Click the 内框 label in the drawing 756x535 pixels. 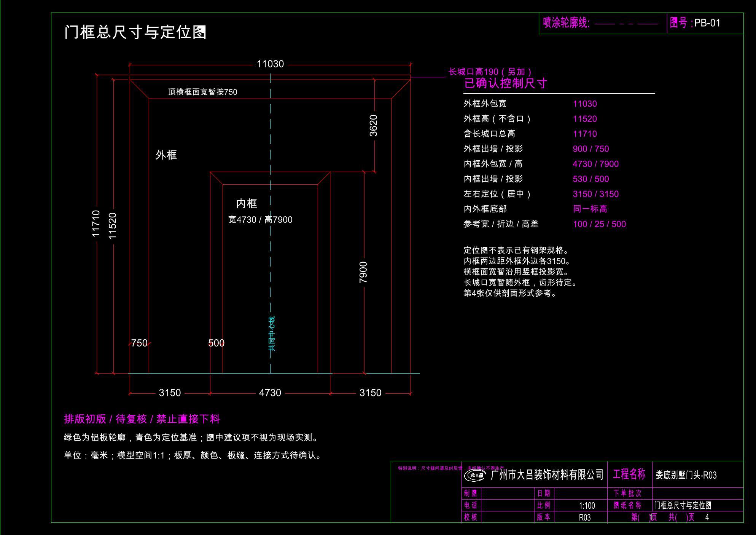(247, 203)
